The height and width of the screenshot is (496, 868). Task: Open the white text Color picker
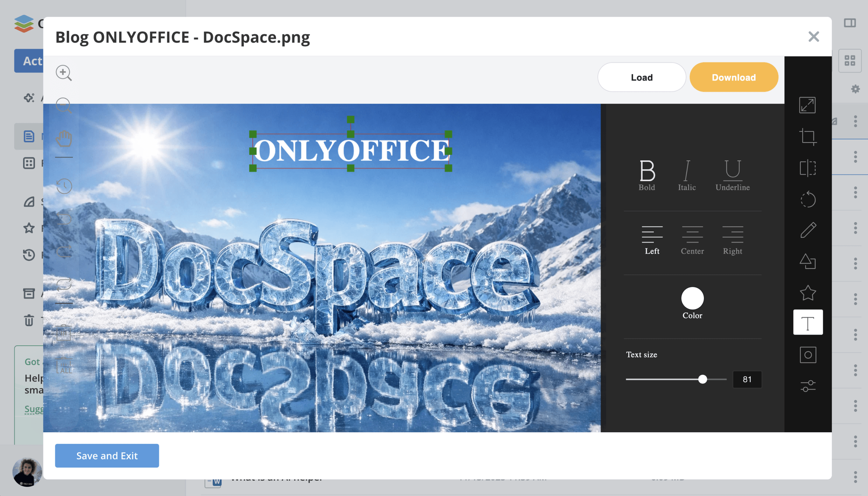(x=692, y=298)
